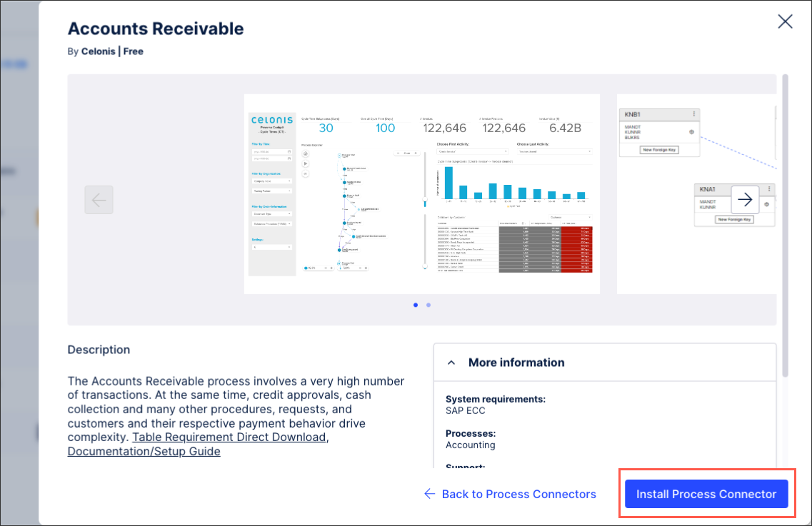Screen dimensions: 812x526
Task: Collapse the More information section
Action: (x=451, y=363)
